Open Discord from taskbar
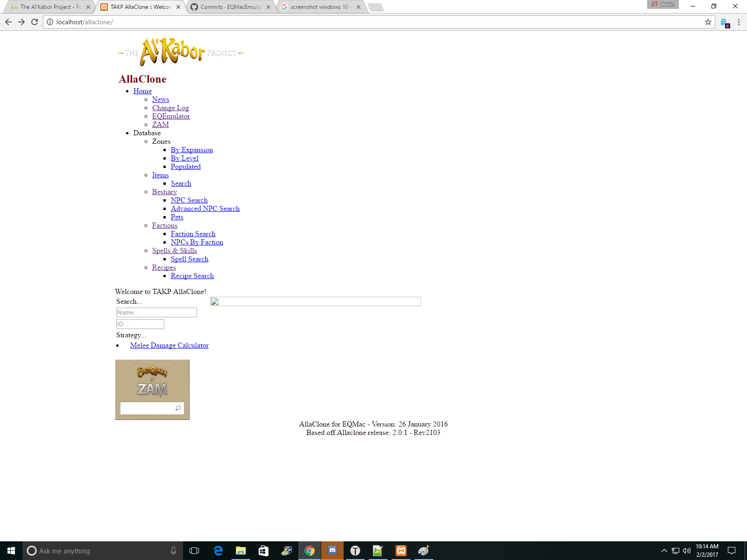 tap(332, 551)
